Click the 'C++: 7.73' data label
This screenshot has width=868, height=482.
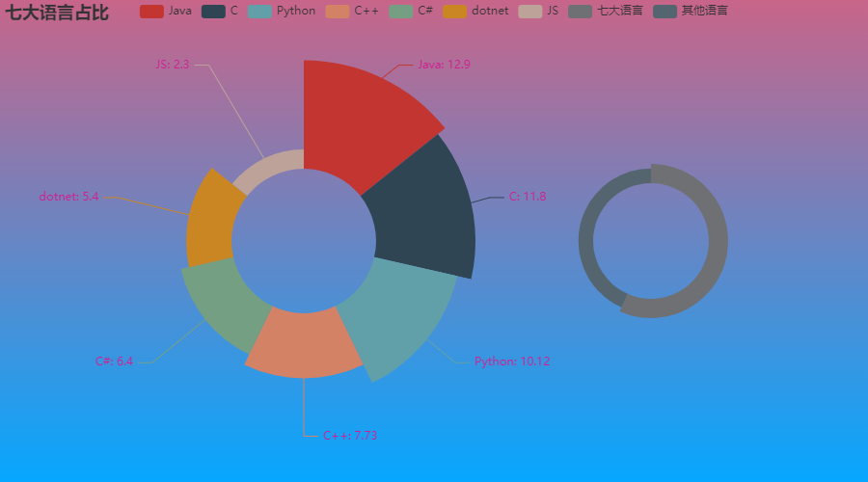[350, 436]
